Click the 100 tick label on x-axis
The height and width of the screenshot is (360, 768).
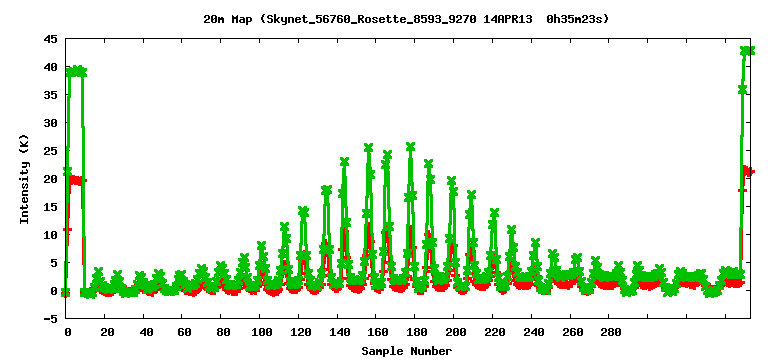262,332
